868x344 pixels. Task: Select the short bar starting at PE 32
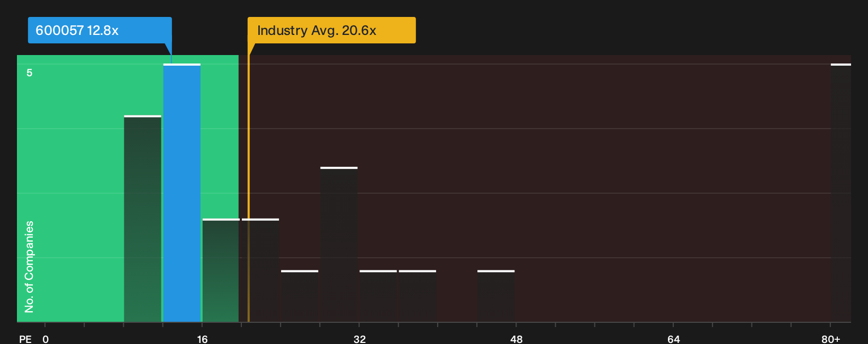378,296
